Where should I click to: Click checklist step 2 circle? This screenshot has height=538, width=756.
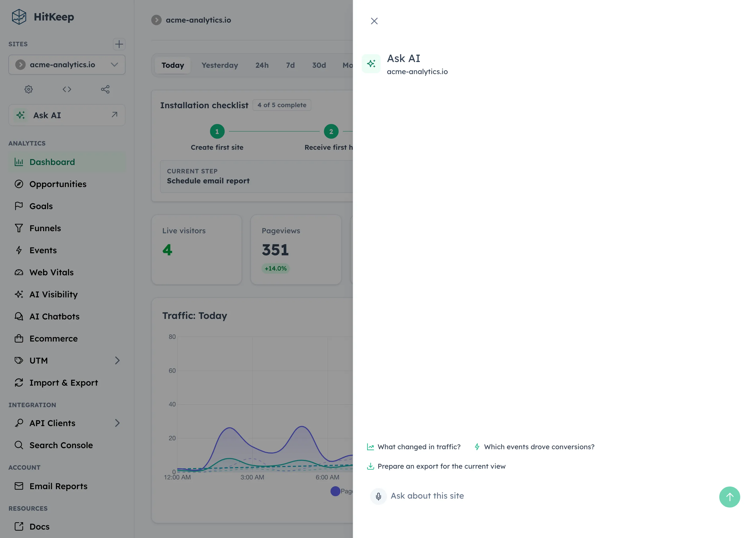coord(331,132)
